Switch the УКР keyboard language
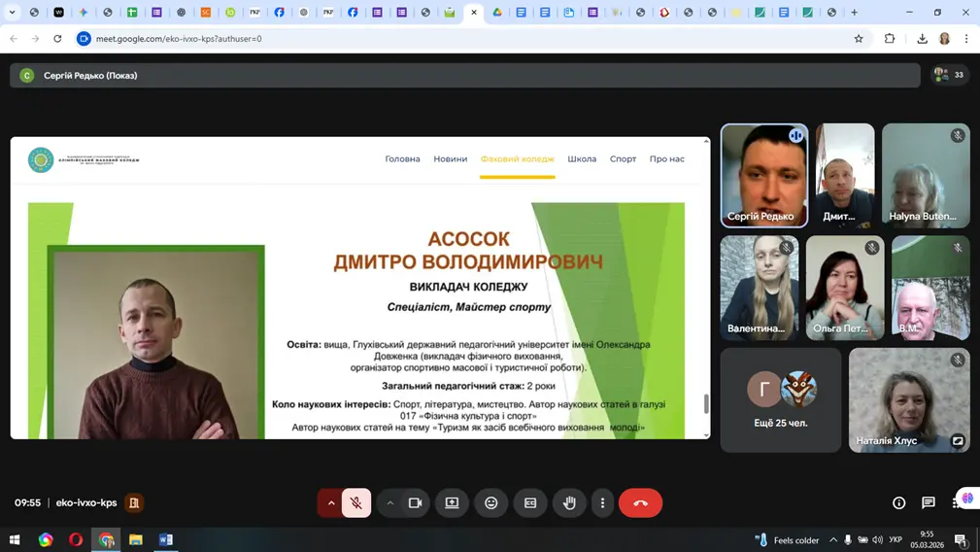980x552 pixels. coord(896,540)
